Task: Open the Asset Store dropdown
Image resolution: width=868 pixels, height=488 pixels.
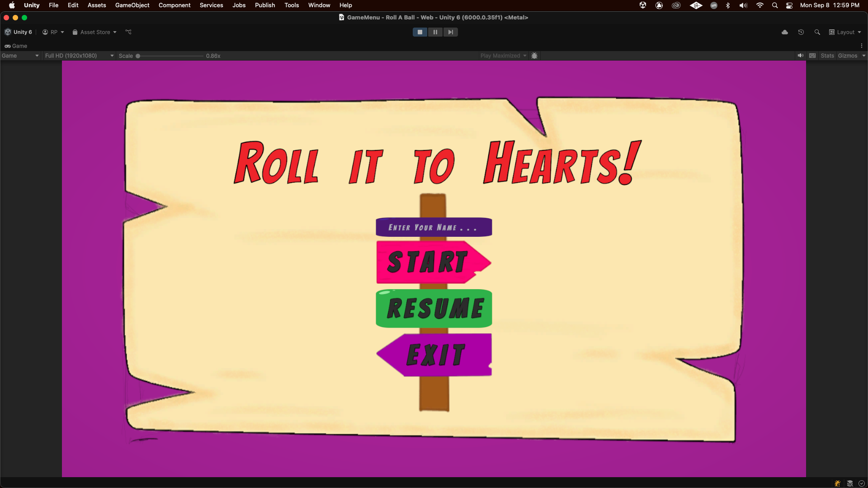Action: pos(94,32)
